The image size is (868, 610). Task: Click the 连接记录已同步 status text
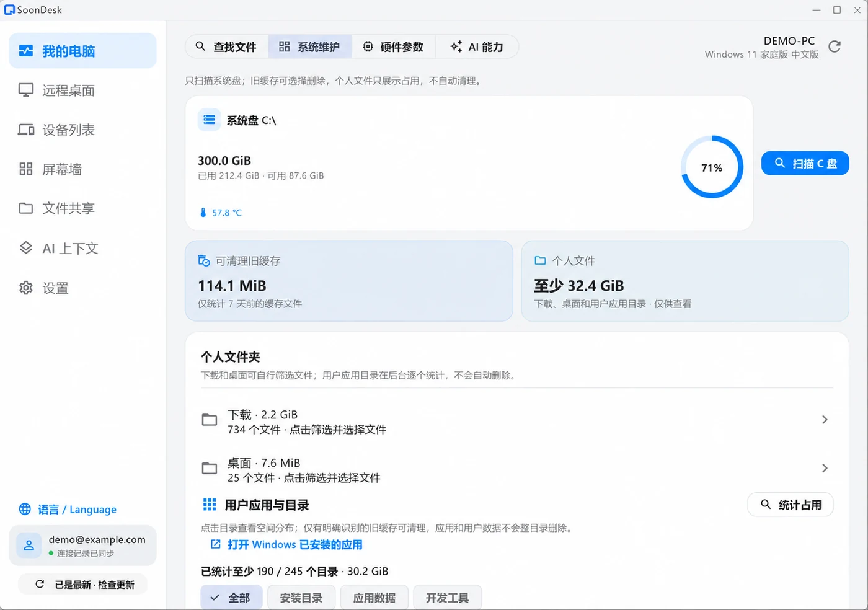coord(86,554)
